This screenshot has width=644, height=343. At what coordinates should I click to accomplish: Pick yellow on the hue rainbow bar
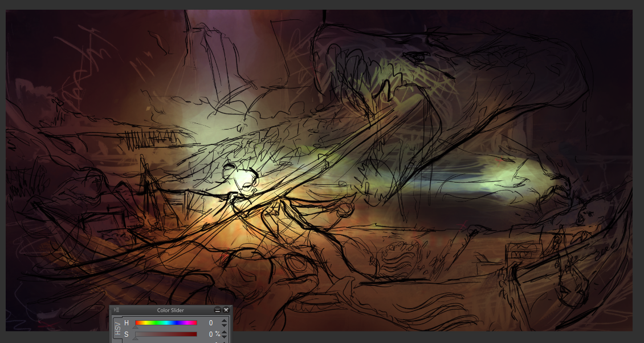pyautogui.click(x=146, y=323)
